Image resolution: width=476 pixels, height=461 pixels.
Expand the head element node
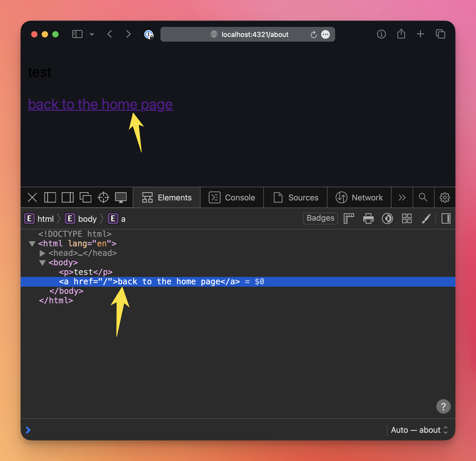point(42,253)
